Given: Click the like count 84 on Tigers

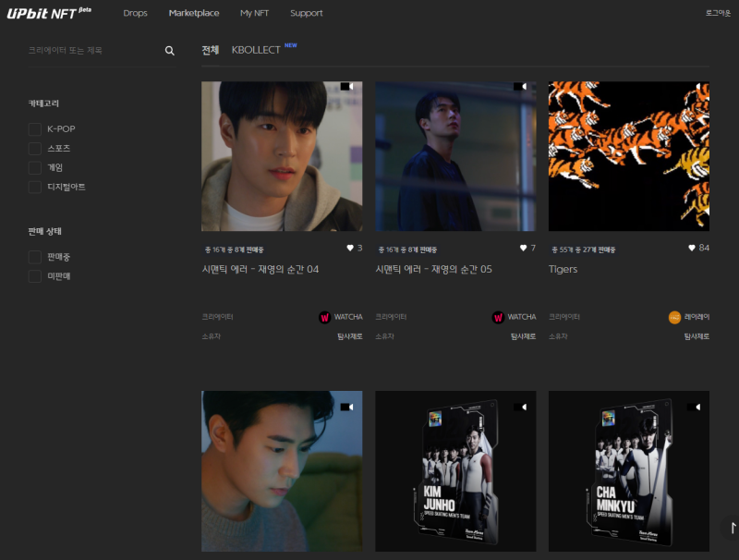Looking at the screenshot, I should pyautogui.click(x=704, y=248).
